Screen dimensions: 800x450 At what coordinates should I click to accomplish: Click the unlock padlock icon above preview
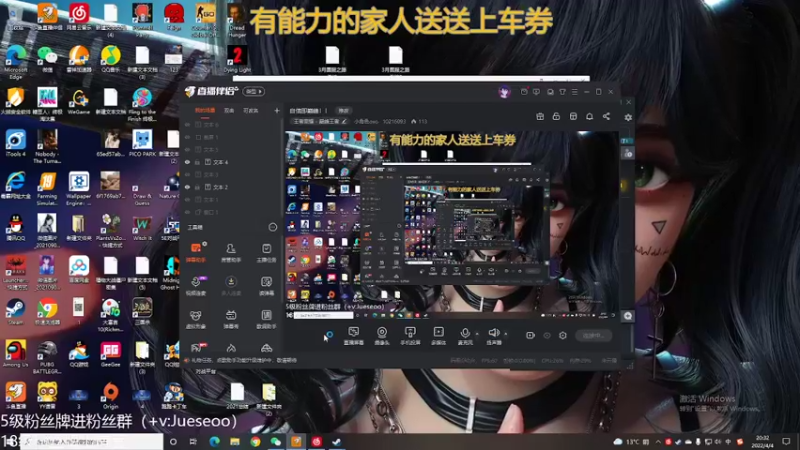click(556, 117)
